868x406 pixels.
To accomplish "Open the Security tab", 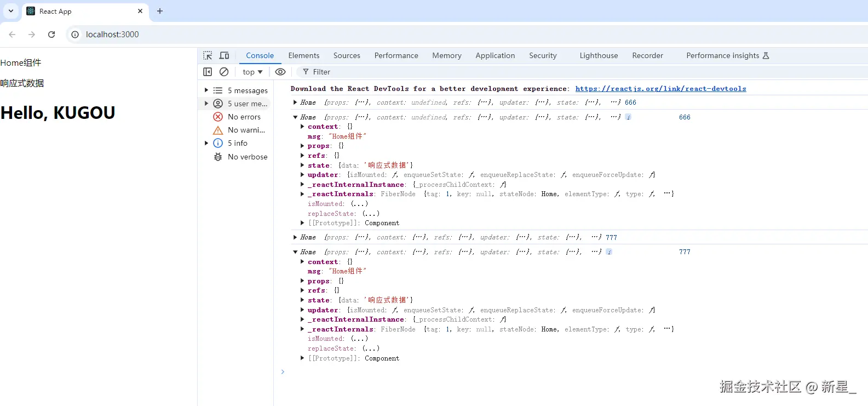I will coord(543,55).
